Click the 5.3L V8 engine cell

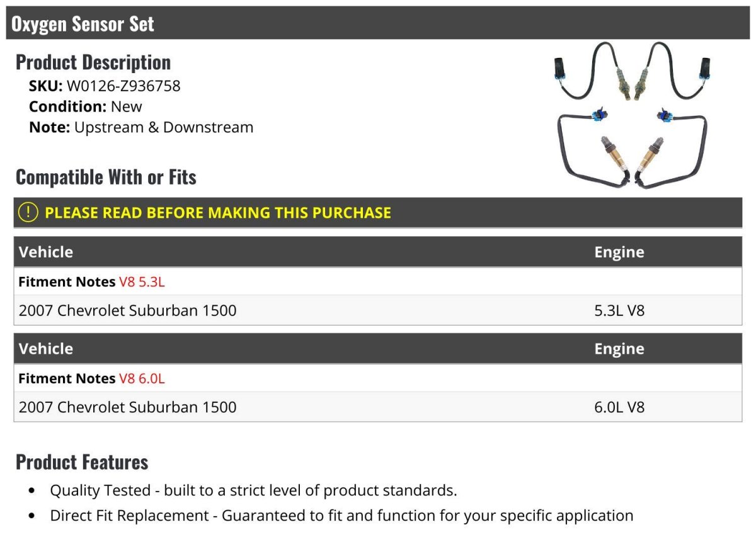point(619,310)
